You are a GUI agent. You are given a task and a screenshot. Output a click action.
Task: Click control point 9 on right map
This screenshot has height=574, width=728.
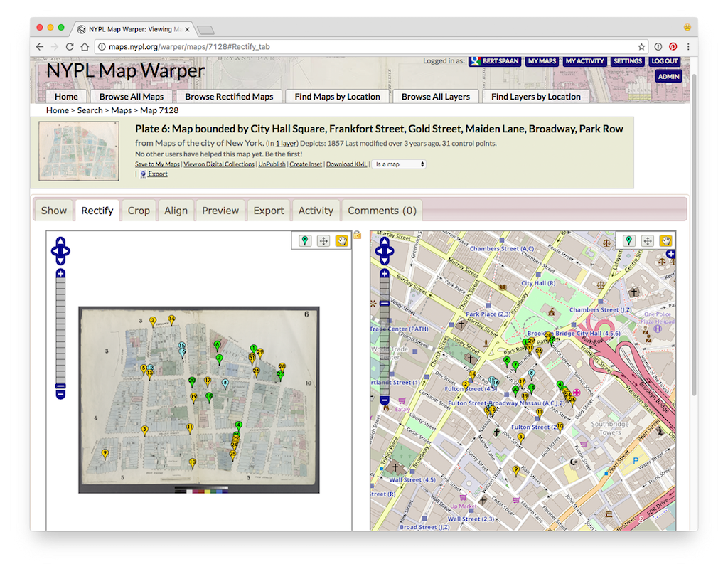coord(516,472)
